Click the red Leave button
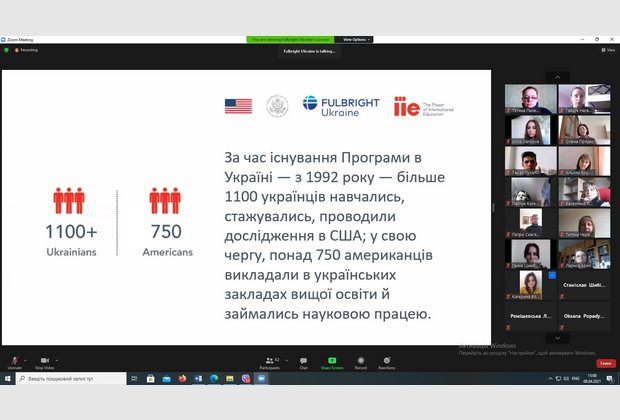Viewport: 620px width, 420px height. [x=606, y=363]
